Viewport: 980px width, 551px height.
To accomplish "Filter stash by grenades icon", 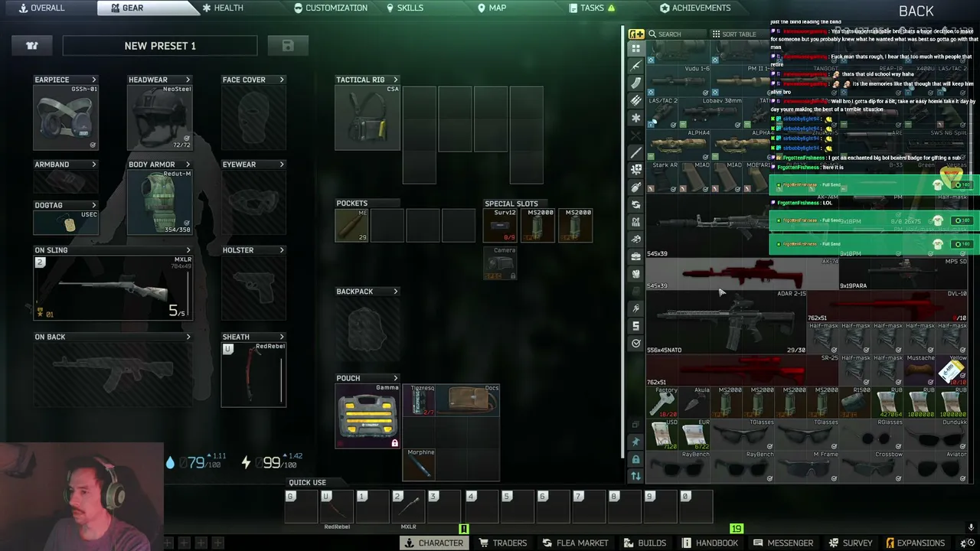I will [635, 187].
